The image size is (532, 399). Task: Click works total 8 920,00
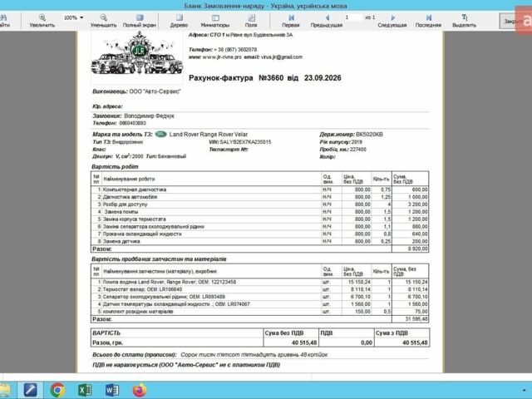pos(417,249)
